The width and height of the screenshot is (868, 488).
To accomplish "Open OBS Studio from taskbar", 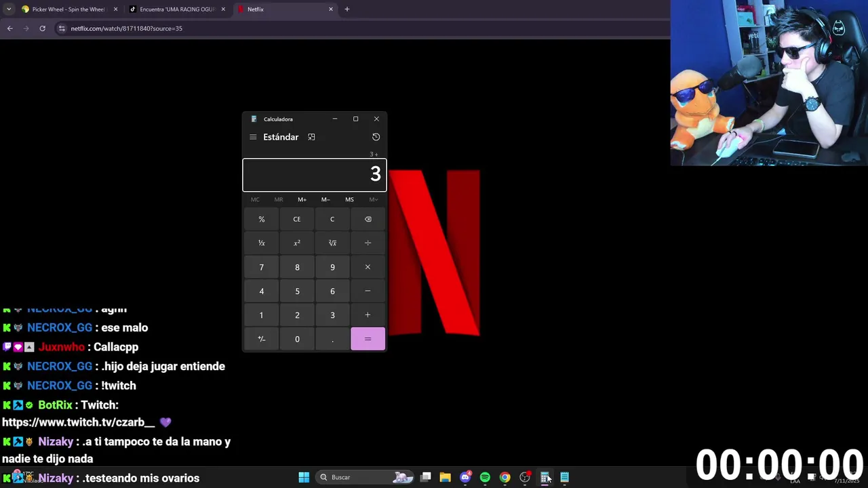I will (525, 477).
